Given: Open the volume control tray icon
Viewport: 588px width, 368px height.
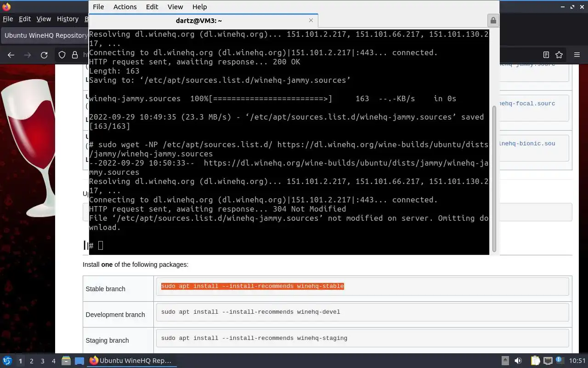Looking at the screenshot, I should pos(518,361).
